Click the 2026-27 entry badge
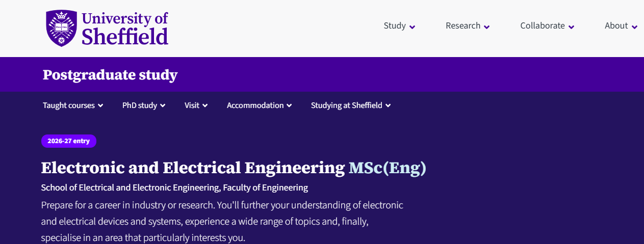Image resolution: width=644 pixels, height=244 pixels. click(x=69, y=141)
